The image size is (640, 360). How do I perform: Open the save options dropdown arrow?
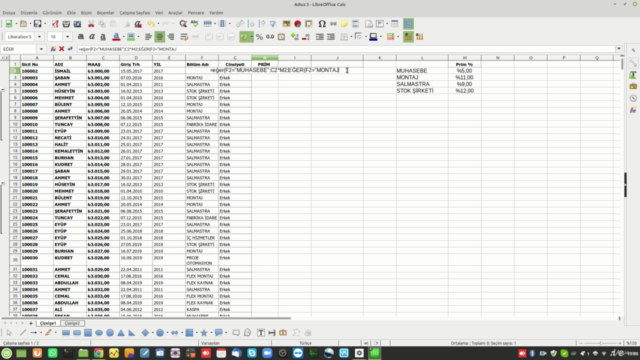44,24
